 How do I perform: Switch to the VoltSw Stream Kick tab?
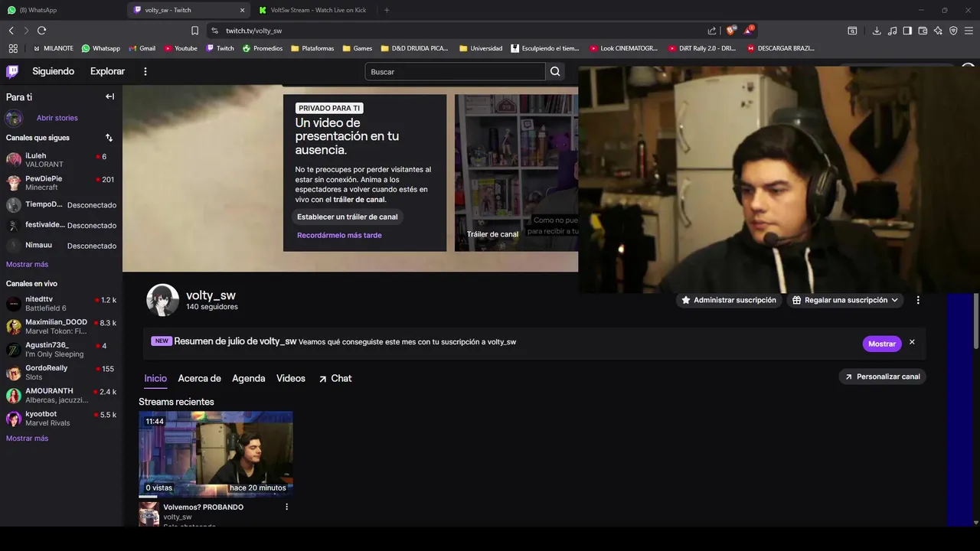(314, 10)
